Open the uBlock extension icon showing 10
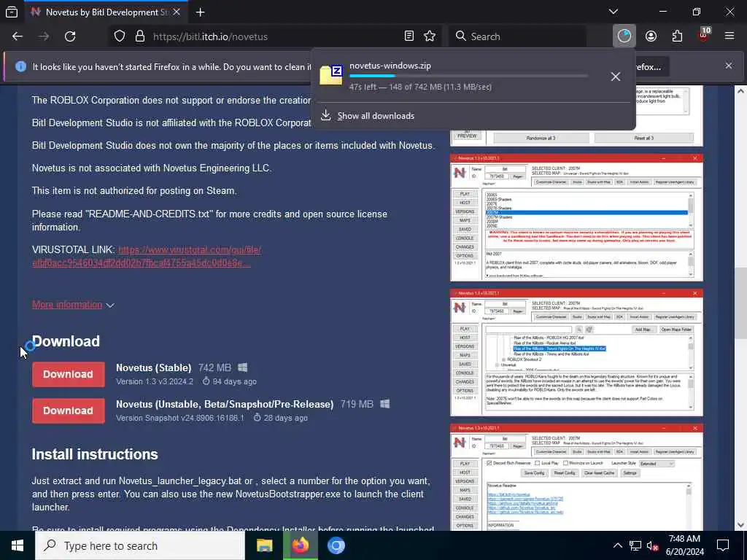747x560 pixels. [x=704, y=35]
